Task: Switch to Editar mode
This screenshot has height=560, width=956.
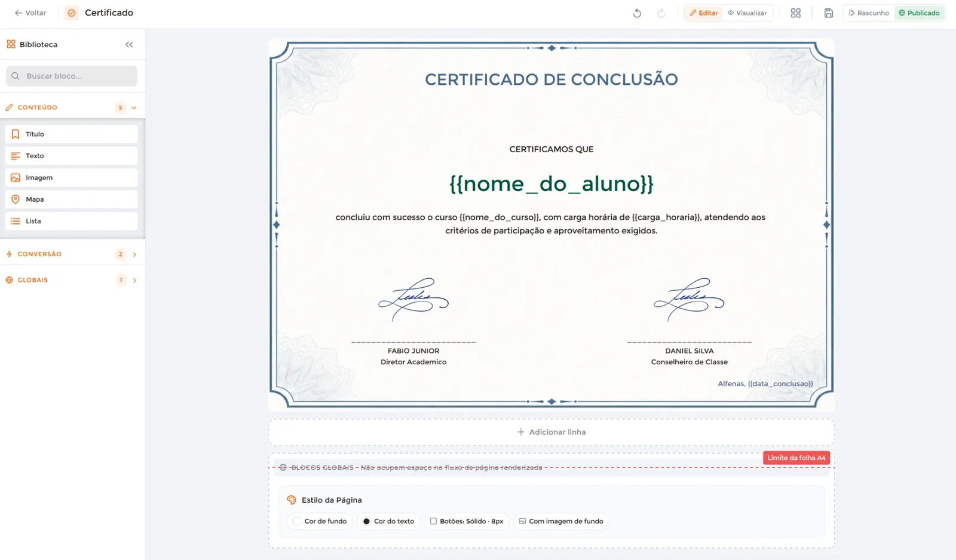Action: click(x=704, y=13)
